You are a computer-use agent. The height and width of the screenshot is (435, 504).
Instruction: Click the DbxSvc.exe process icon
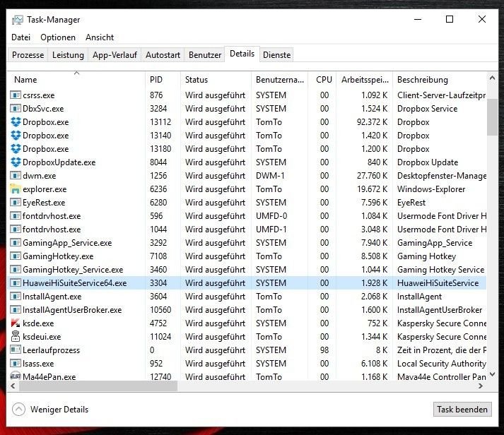tap(16, 109)
